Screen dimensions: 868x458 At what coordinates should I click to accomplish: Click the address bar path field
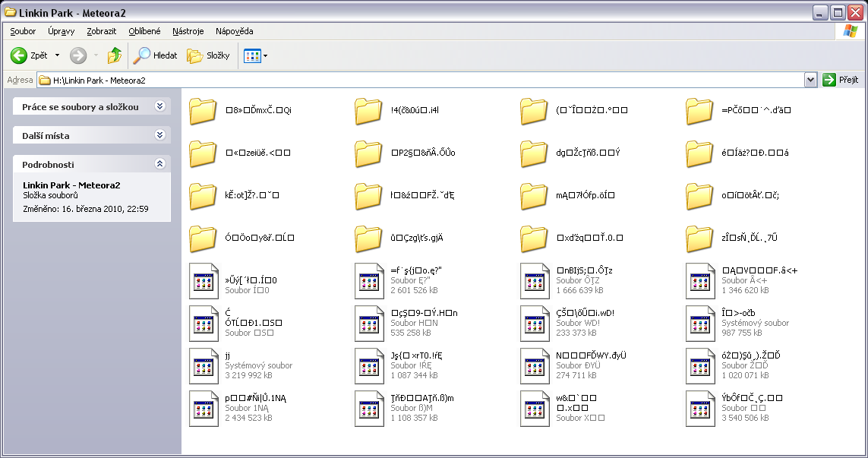(x=421, y=81)
